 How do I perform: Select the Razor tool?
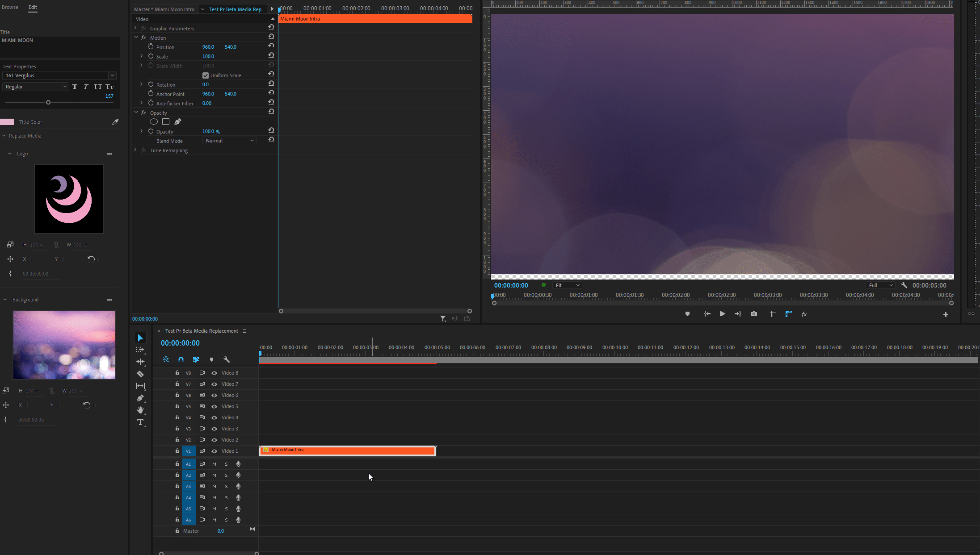click(x=140, y=374)
